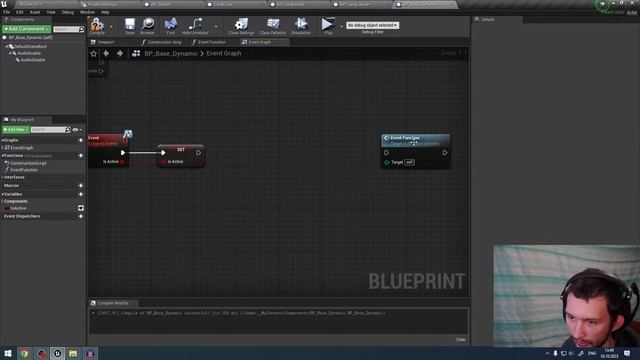
Task: Open the Asset menu
Action: (35, 12)
